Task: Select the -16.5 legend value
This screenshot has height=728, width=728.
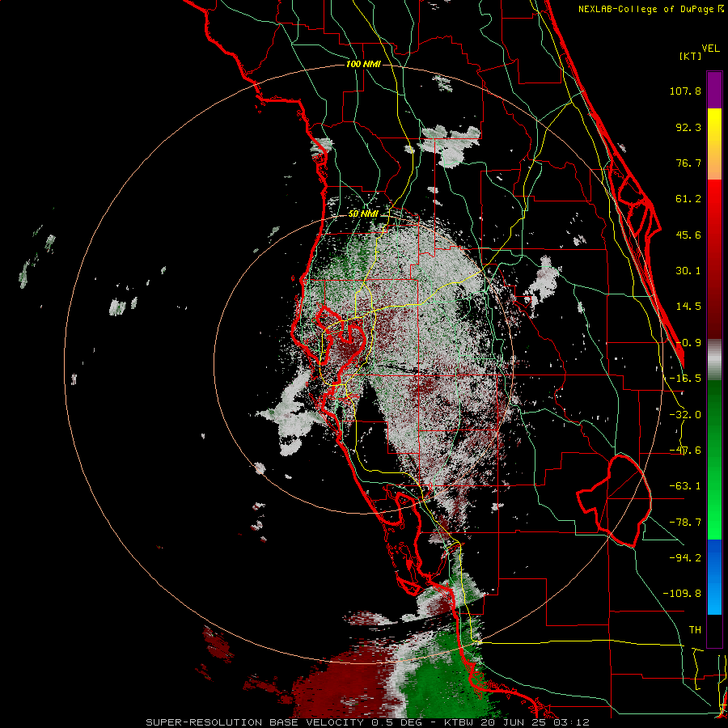Action: (x=685, y=379)
